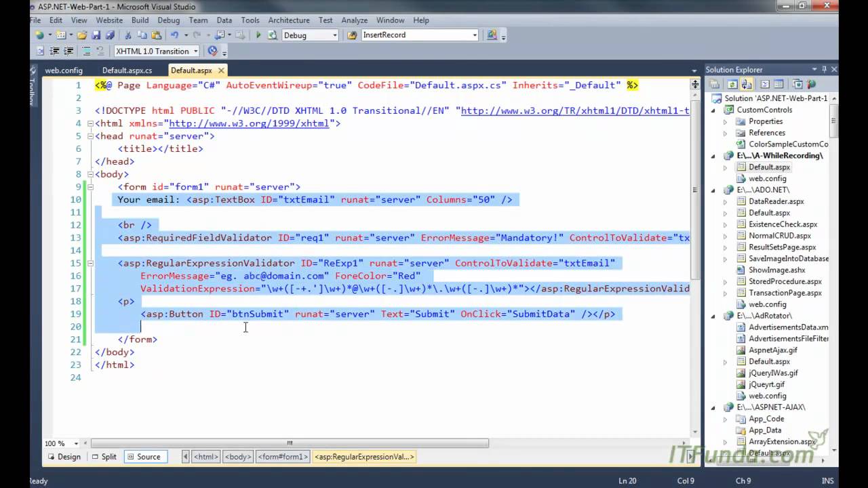The image size is (868, 488).
Task: Switch to the web.config tab
Action: click(64, 70)
